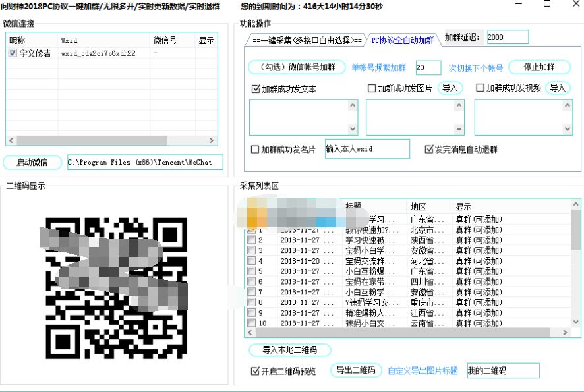Click the collection list vertical scrollbar thumb
This screenshot has height=392, width=584.
pos(576,229)
